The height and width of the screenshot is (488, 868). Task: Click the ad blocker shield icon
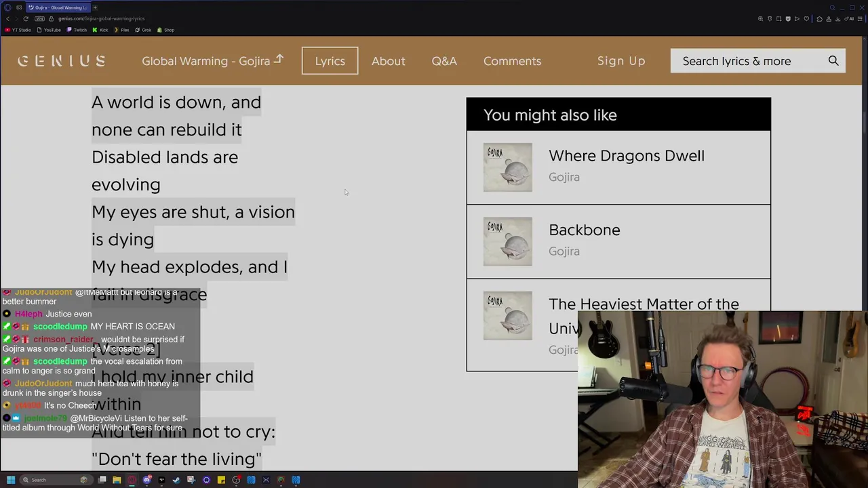(788, 19)
